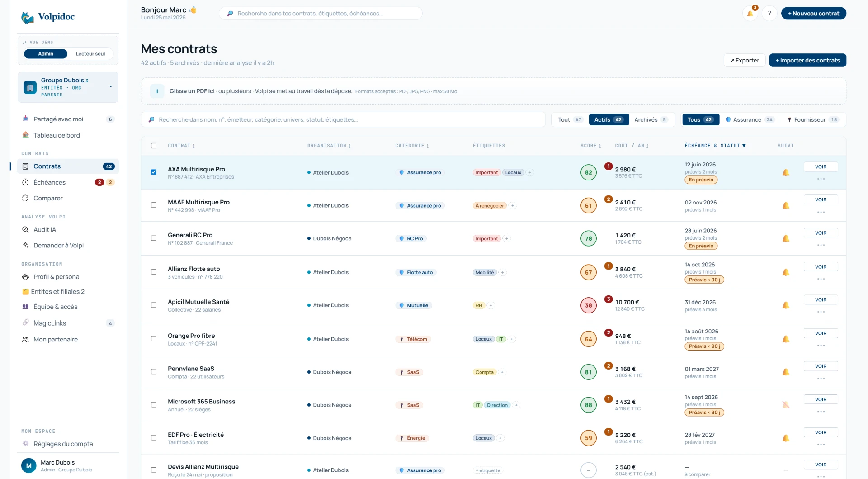Click the red score 38 circle for Apicil
The image size is (868, 479).
588,305
